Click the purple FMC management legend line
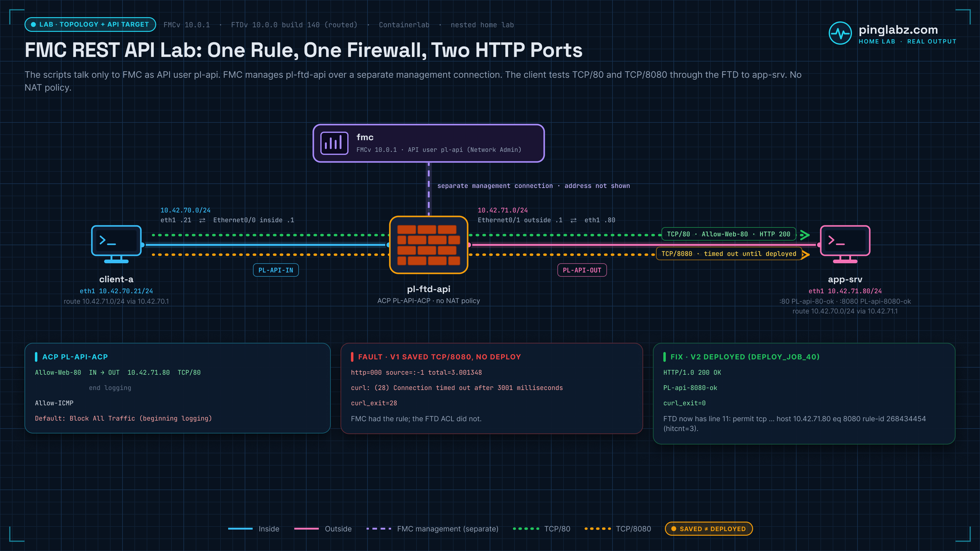 [x=379, y=529]
